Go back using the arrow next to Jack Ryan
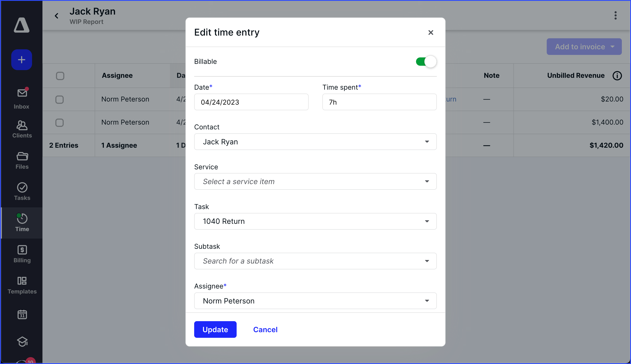Image resolution: width=631 pixels, height=364 pixels. tap(57, 16)
